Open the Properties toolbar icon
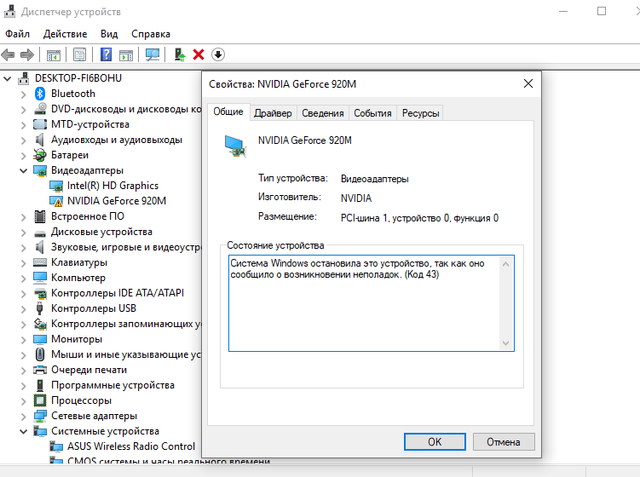Viewport: 640px width, 477px height. tap(79, 54)
